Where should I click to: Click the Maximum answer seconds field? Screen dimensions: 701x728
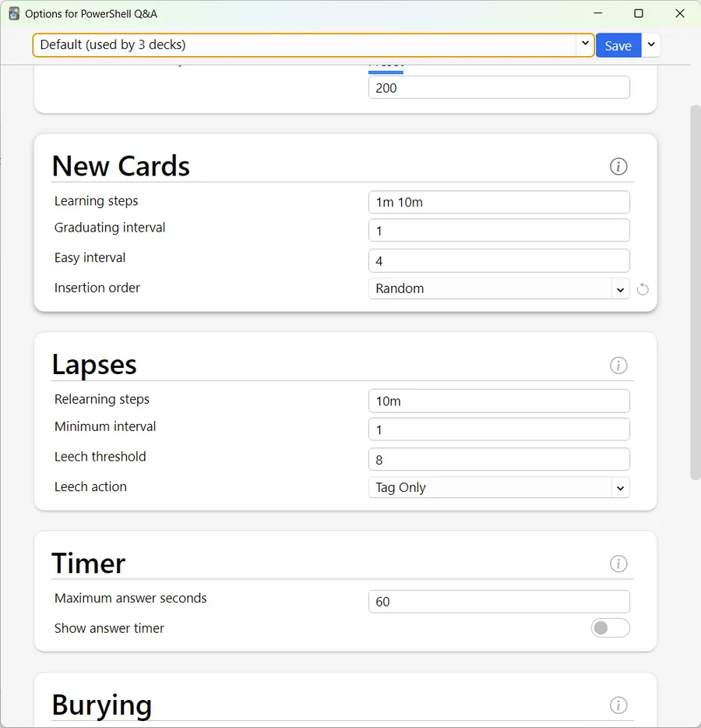pyautogui.click(x=498, y=601)
